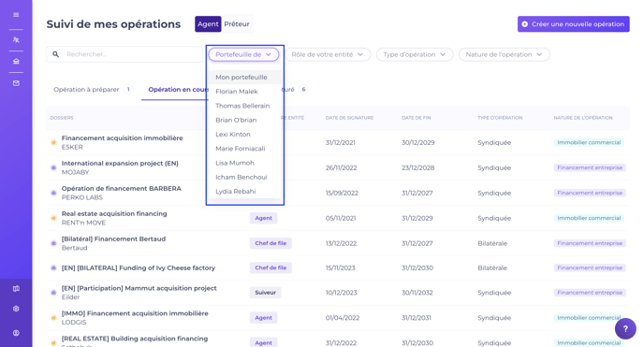Click the round account icon at sidebar bottom
644x347 pixels.
[x=16, y=333]
